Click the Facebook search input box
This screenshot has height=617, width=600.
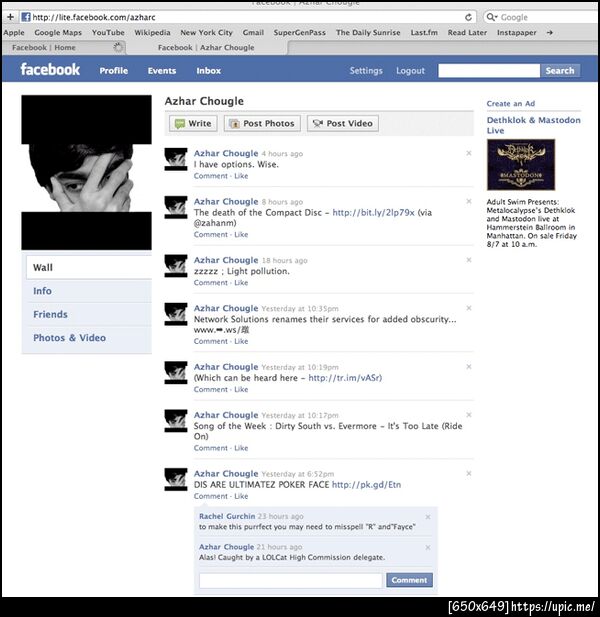(x=489, y=70)
